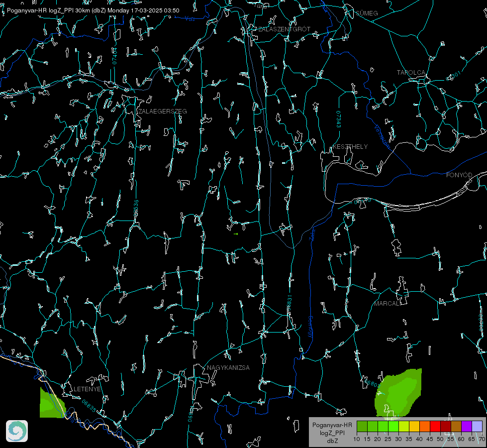Click the legend scale value 10
The width and height of the screenshot is (487, 448).
(357, 439)
